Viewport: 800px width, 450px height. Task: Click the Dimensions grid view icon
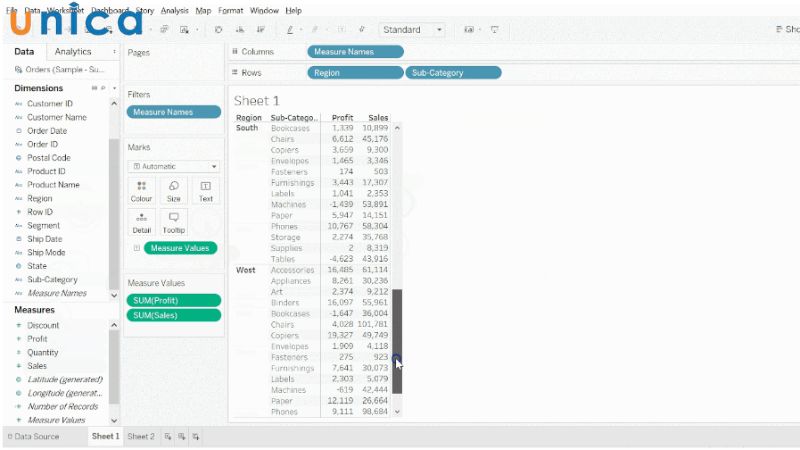click(x=94, y=88)
